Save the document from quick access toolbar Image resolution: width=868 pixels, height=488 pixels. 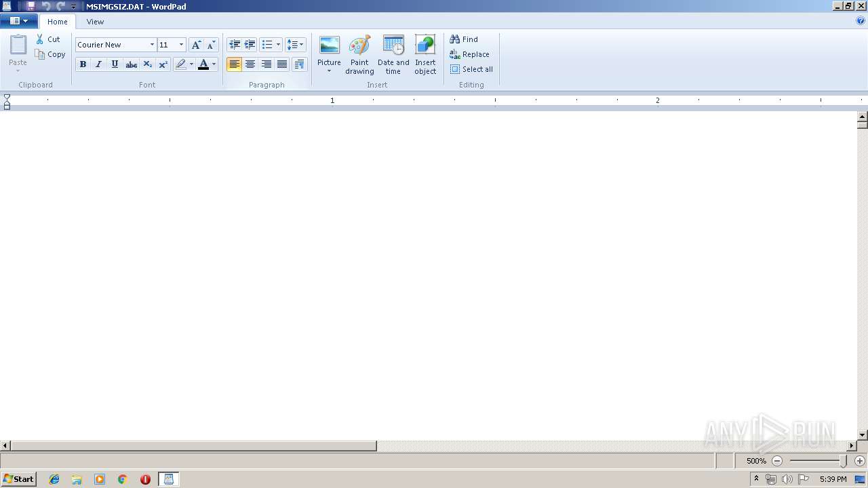coord(31,6)
